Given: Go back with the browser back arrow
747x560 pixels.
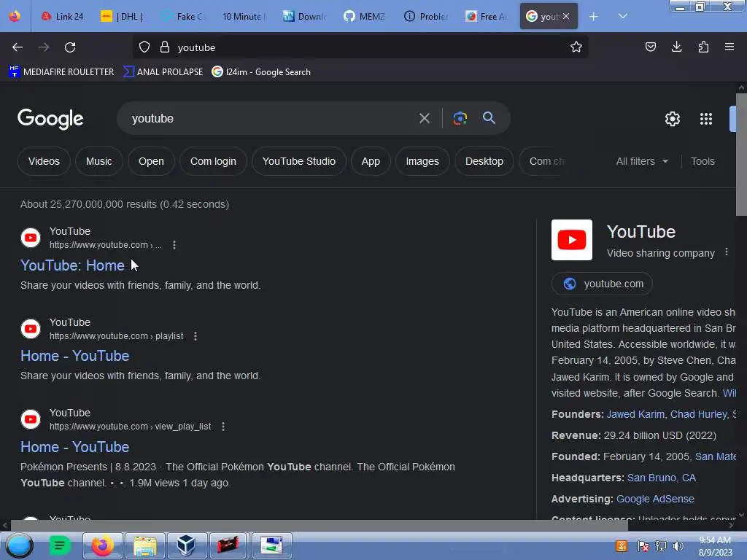Looking at the screenshot, I should point(18,47).
